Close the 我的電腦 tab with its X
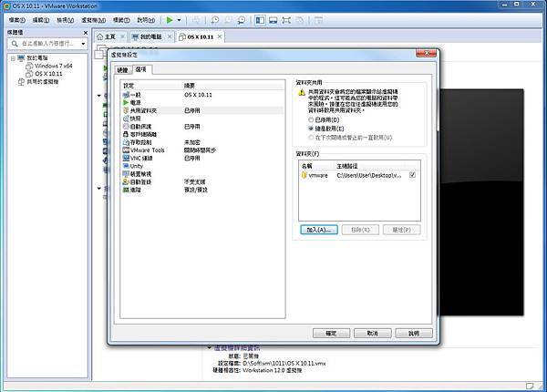The image size is (547, 392). click(x=170, y=36)
